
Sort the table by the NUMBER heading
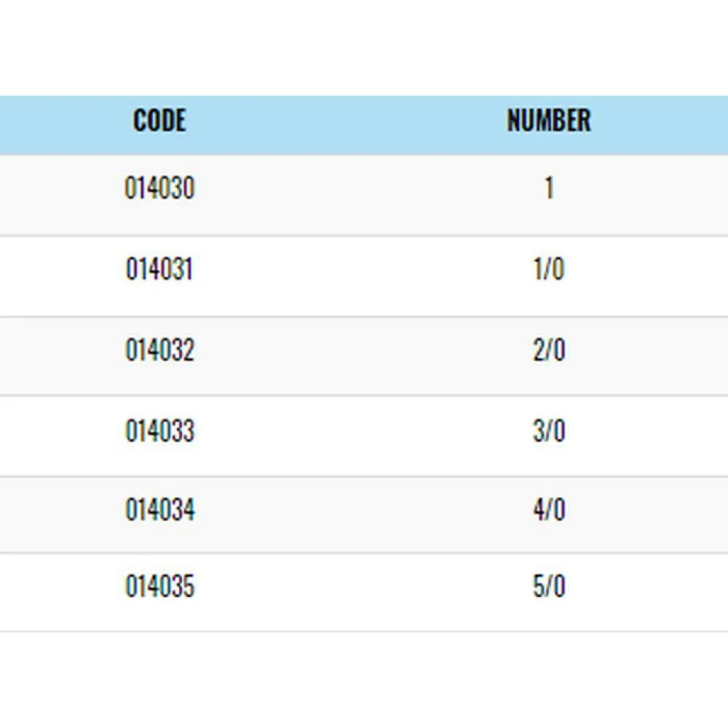548,121
